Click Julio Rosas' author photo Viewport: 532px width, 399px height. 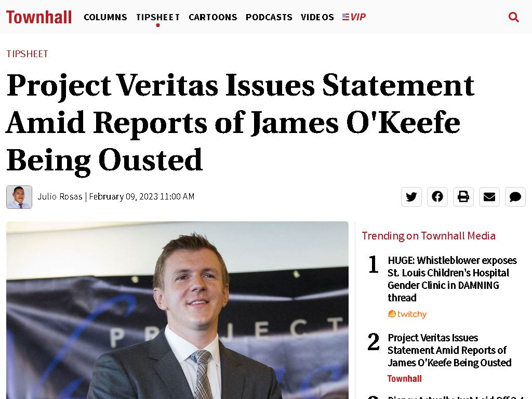pos(19,197)
